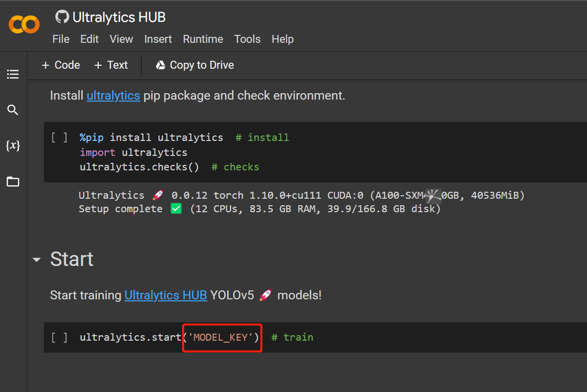Open the Help menu
Image resolution: width=587 pixels, height=392 pixels.
[283, 39]
